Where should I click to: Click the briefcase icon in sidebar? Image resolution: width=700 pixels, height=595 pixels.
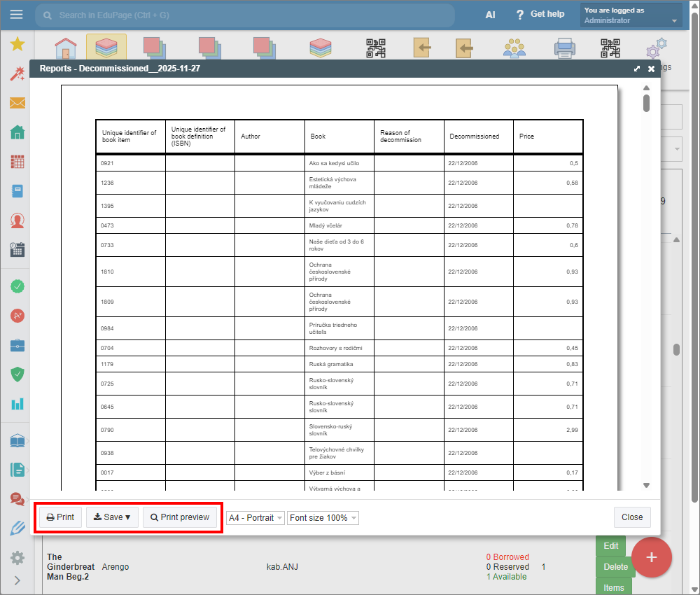[17, 345]
